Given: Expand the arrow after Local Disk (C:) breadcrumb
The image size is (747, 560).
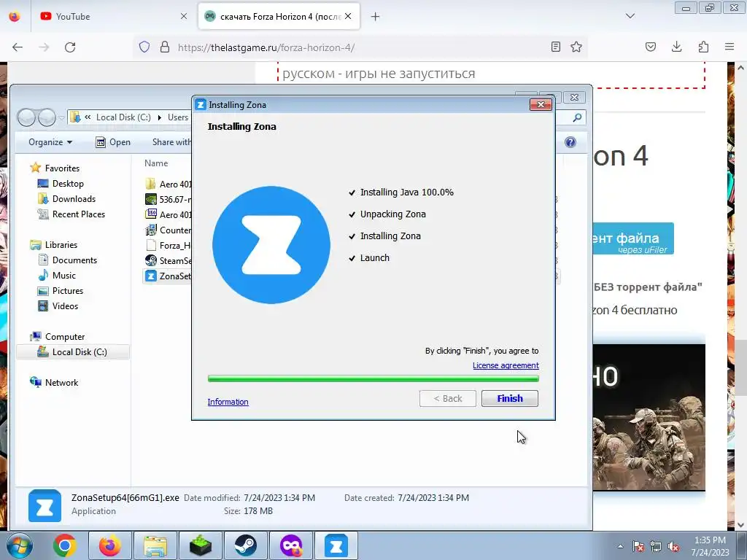Looking at the screenshot, I should pyautogui.click(x=159, y=117).
